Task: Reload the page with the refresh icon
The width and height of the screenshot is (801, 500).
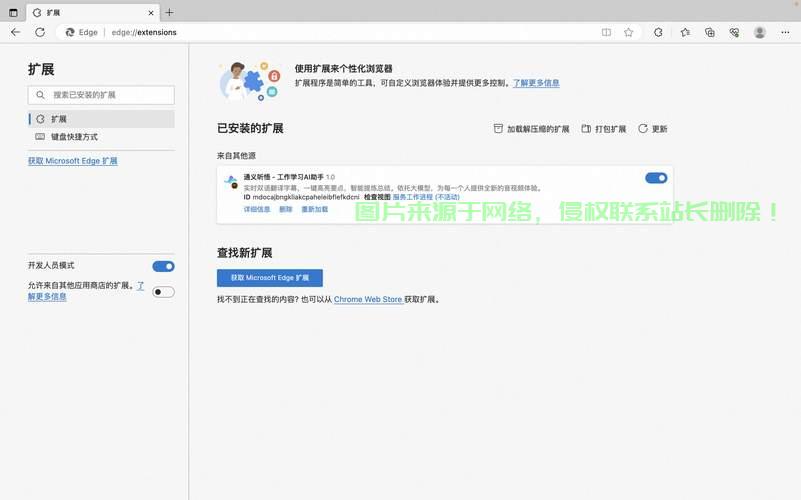Action: coord(40,32)
